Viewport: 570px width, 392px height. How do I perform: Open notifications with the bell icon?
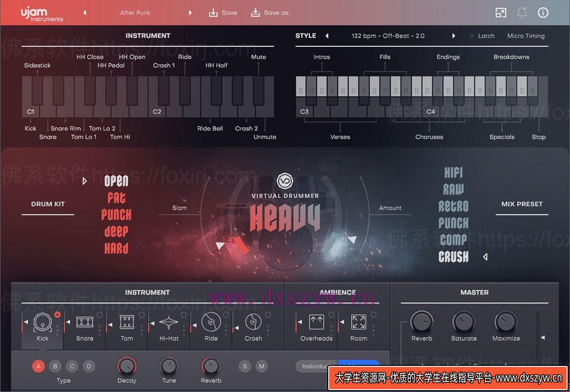coord(522,13)
